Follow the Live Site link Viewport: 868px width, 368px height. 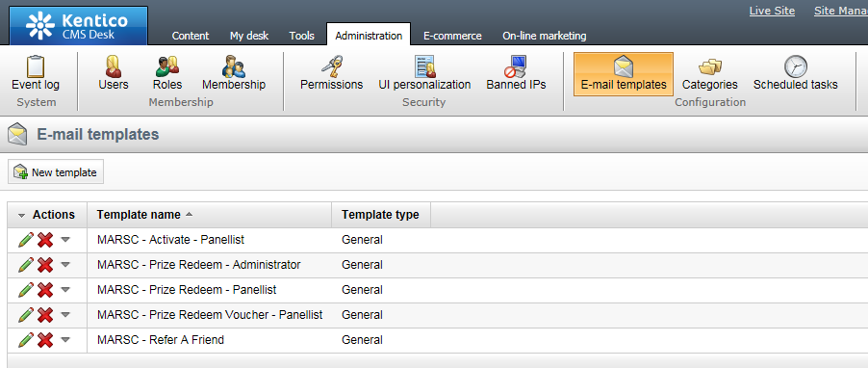(772, 11)
